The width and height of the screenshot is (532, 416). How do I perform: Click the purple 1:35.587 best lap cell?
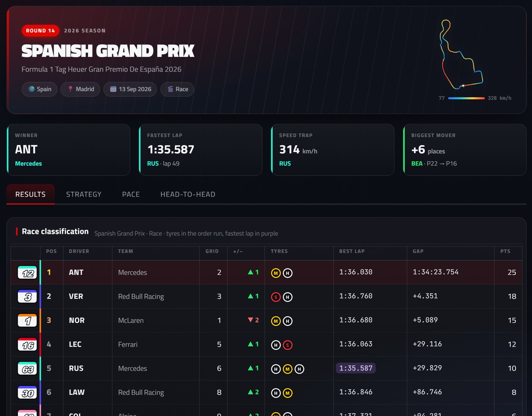[x=356, y=368]
